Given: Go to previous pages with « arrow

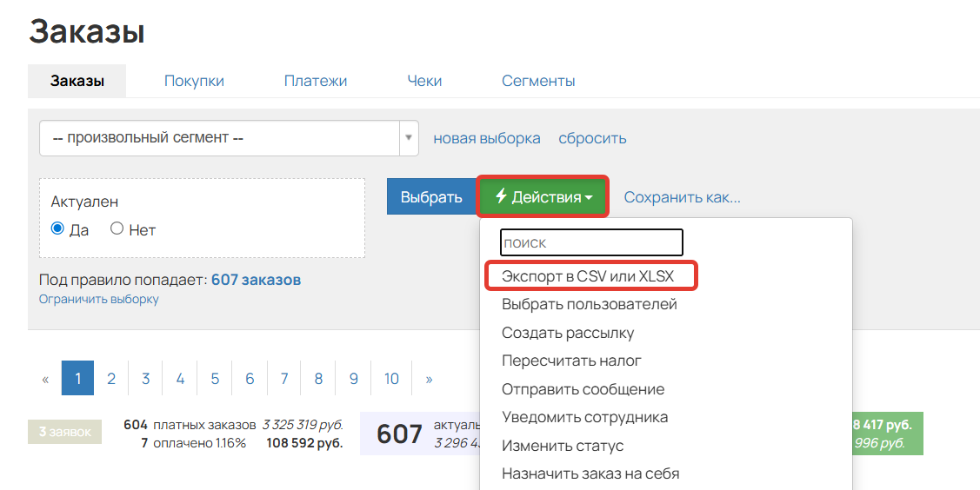Looking at the screenshot, I should [45, 378].
